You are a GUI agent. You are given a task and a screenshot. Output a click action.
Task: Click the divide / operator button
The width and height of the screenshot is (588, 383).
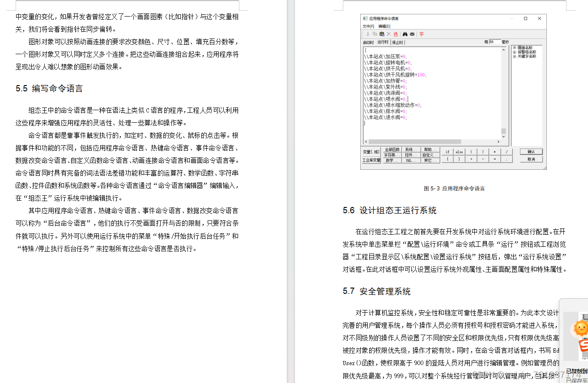coord(507,152)
